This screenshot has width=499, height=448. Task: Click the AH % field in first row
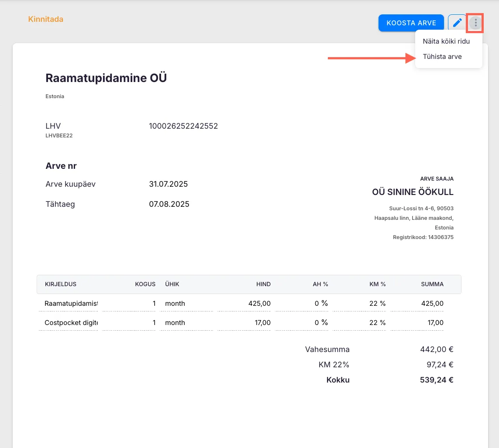(x=303, y=304)
